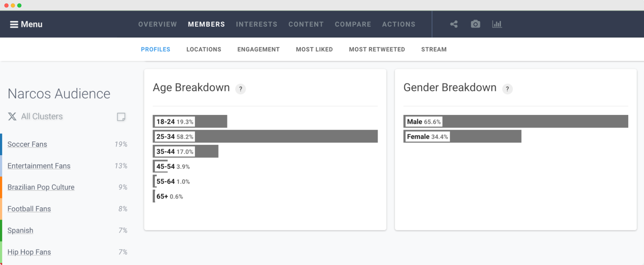Viewport: 644px width, 265px height.
Task: Click the 55-64 age row
Action: [x=172, y=181]
